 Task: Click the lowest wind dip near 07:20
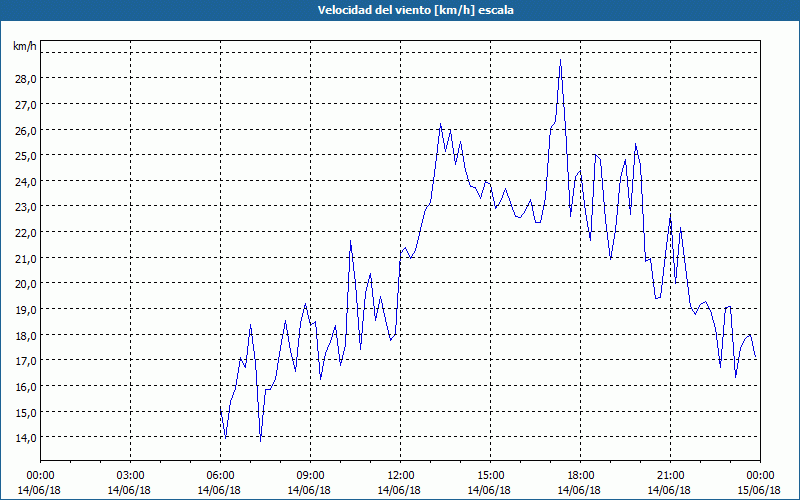(x=261, y=441)
